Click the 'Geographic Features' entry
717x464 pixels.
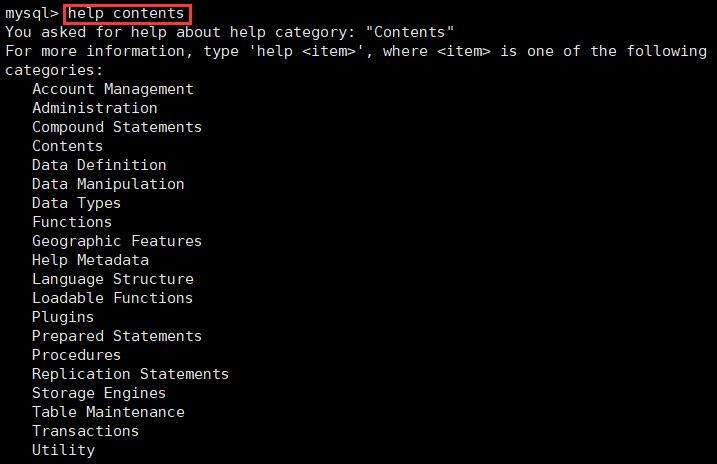click(116, 241)
